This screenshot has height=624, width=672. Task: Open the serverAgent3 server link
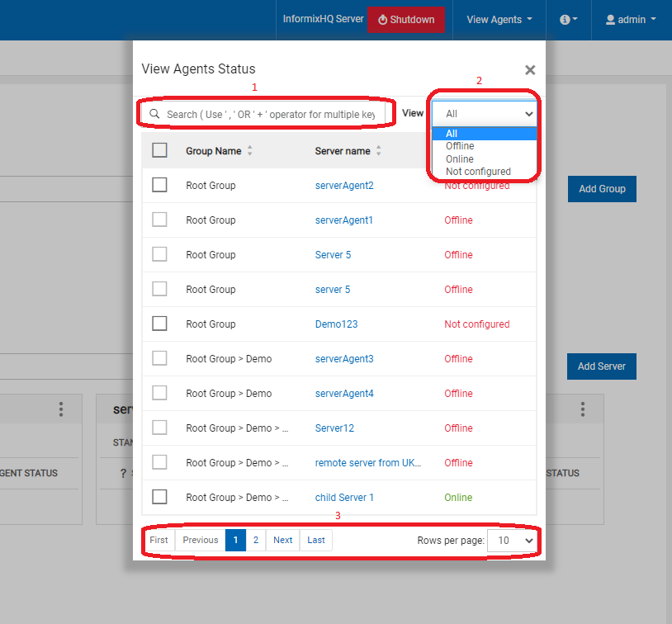point(344,359)
